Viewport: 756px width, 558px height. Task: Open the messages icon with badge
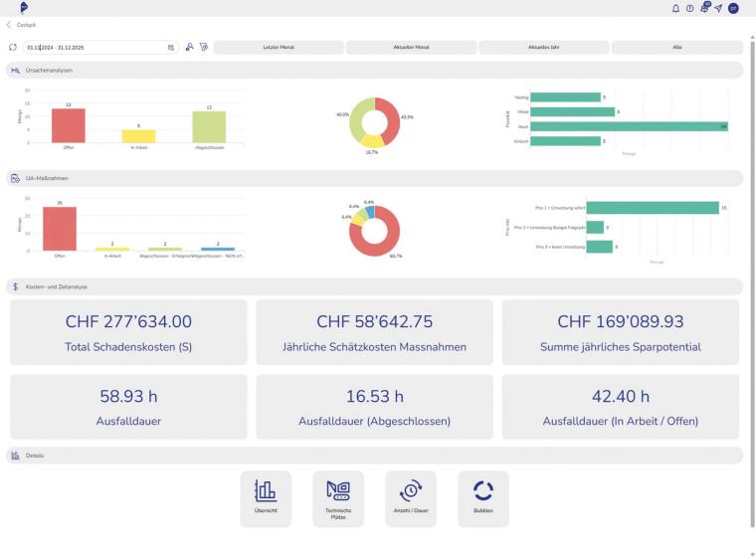(704, 8)
